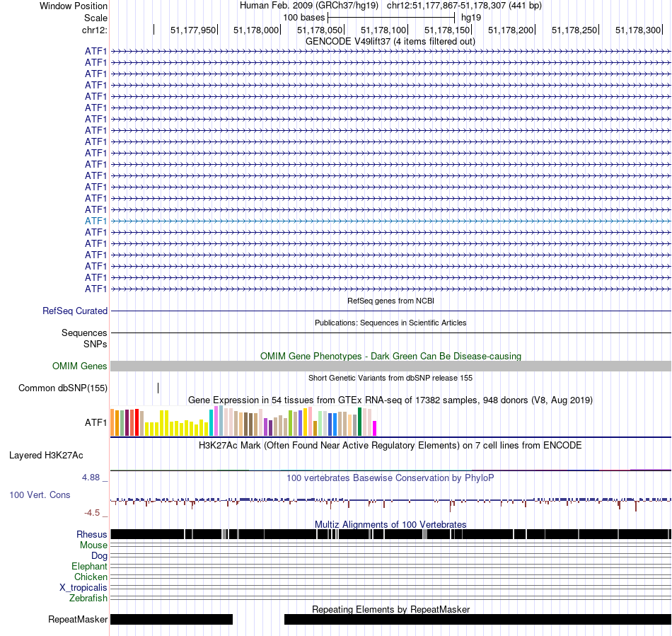Image resolution: width=672 pixels, height=636 pixels.
Task: Click the OMIM Genes label
Action: coord(80,366)
